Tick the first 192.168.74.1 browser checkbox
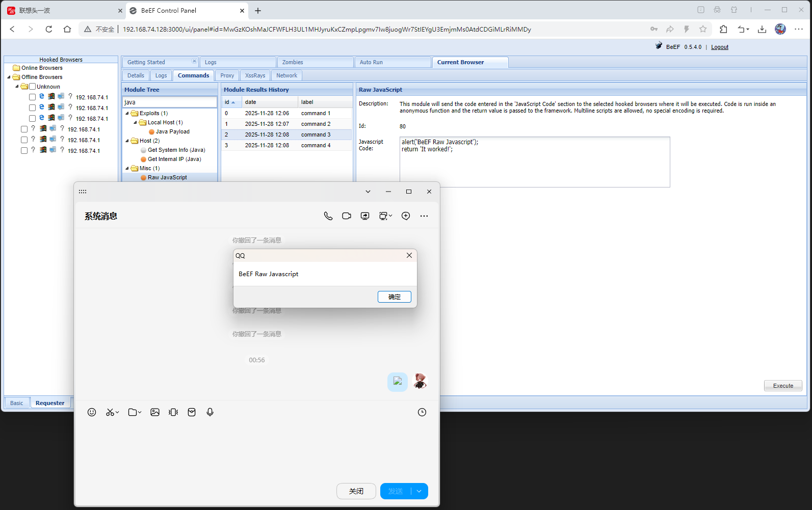 [x=32, y=97]
